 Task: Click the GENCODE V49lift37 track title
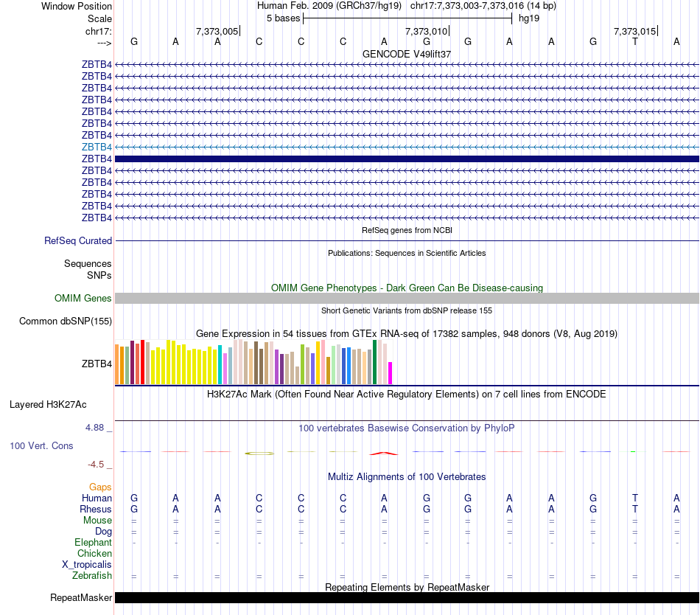(407, 54)
